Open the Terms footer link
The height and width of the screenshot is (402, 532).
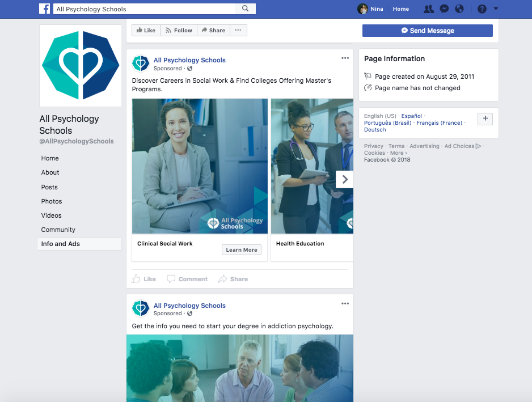tap(396, 146)
